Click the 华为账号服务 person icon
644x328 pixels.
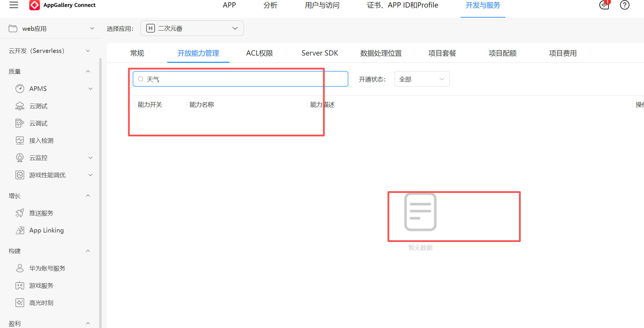pos(20,268)
